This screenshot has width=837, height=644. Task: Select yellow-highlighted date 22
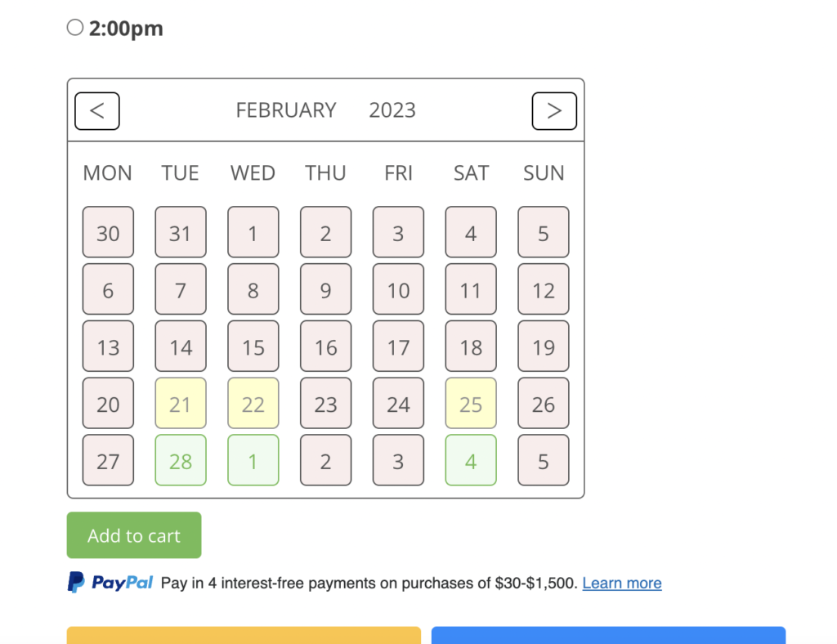pos(253,403)
